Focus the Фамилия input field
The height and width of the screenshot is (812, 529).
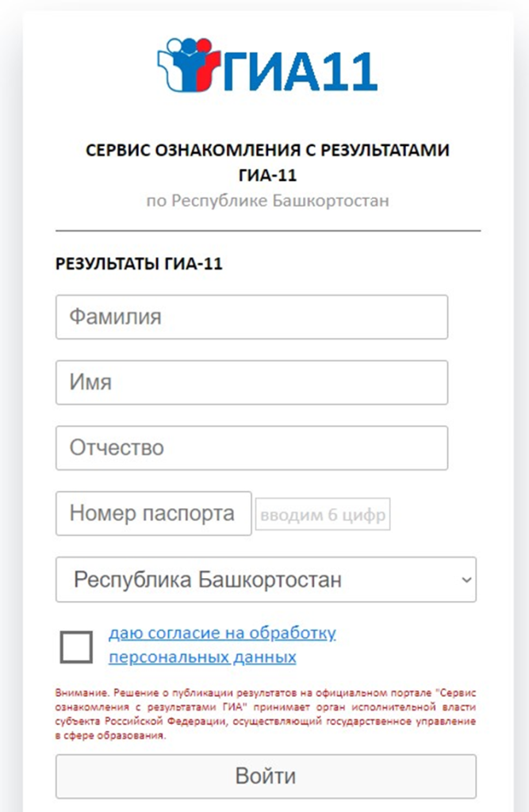[251, 317]
